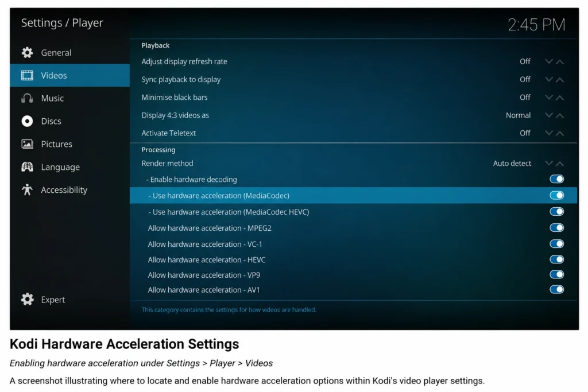Screen dimensions: 588x392
Task: Toggle hardware acceleration (MediaCodec HEVC) switch
Action: (x=557, y=212)
